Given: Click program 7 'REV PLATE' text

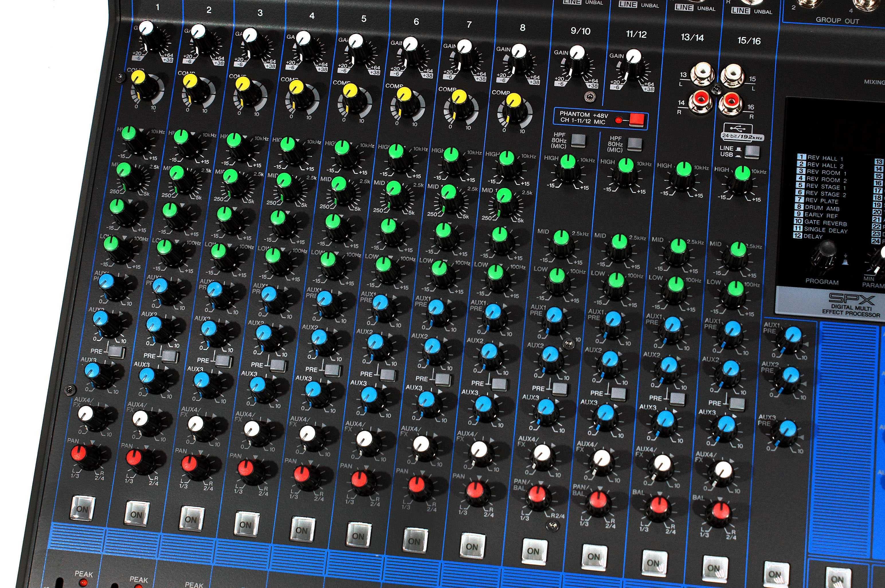Looking at the screenshot, I should 822,201.
